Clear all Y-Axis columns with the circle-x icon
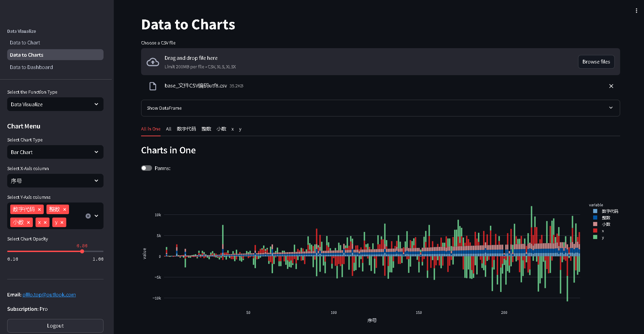644x334 pixels. pyautogui.click(x=88, y=216)
